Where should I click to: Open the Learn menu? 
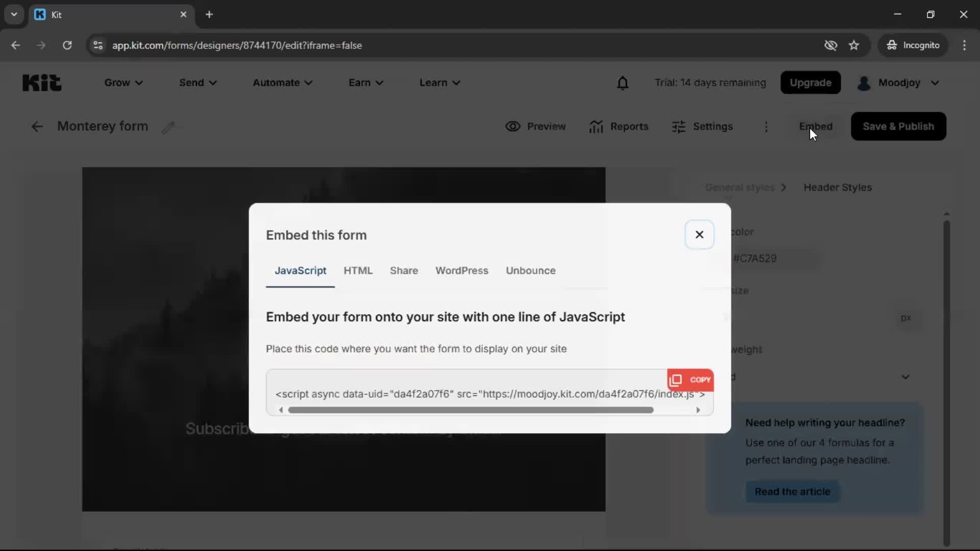click(439, 82)
